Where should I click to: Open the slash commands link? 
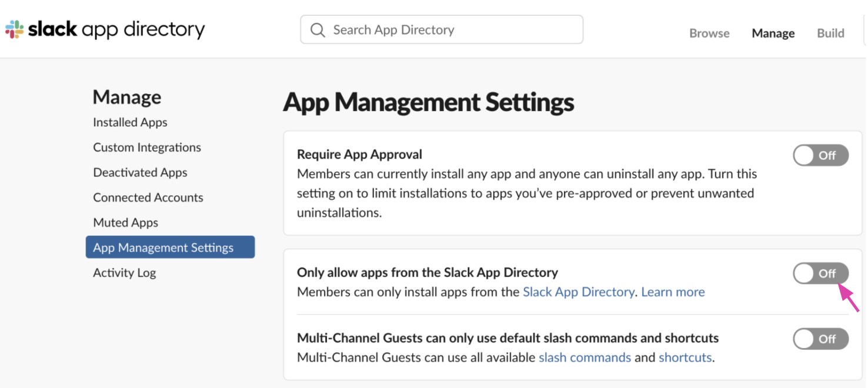click(x=585, y=357)
